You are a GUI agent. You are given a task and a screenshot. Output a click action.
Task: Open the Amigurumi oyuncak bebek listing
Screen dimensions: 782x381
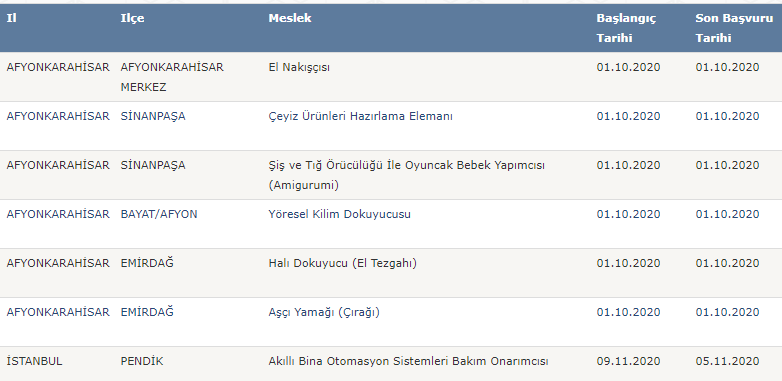click(406, 175)
